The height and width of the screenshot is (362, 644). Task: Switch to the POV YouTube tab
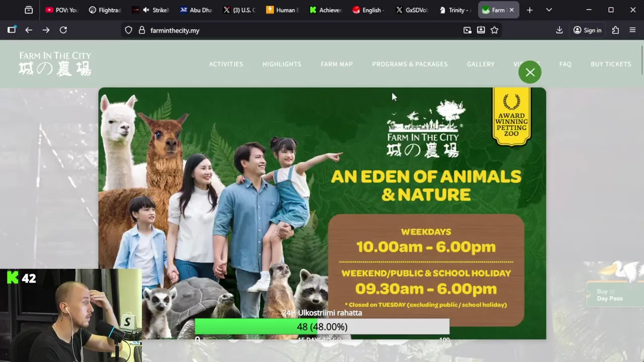point(61,10)
